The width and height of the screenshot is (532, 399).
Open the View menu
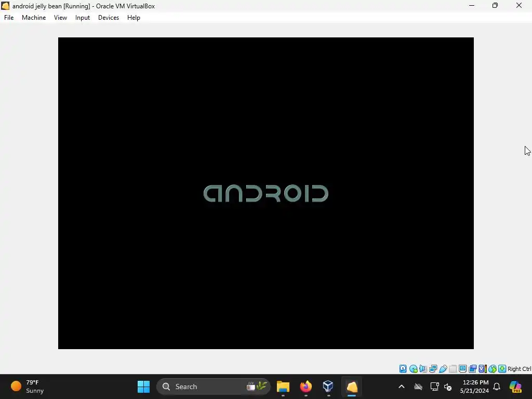[x=60, y=18]
